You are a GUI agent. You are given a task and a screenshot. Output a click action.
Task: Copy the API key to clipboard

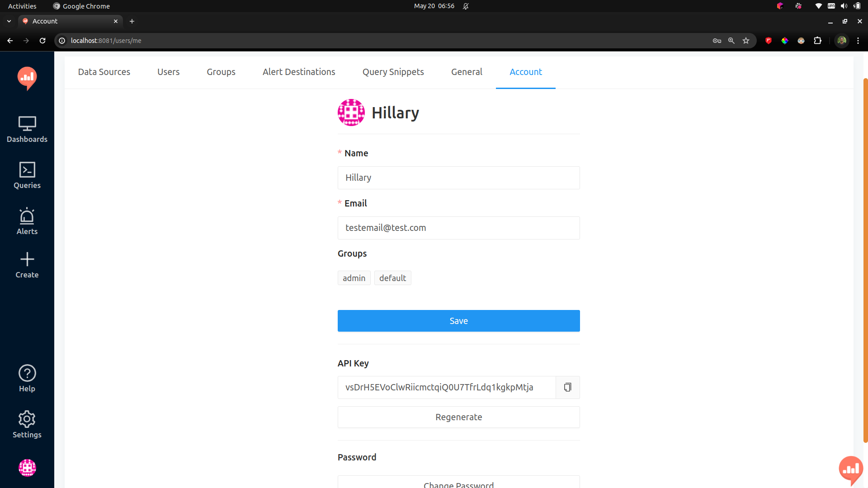click(x=567, y=387)
